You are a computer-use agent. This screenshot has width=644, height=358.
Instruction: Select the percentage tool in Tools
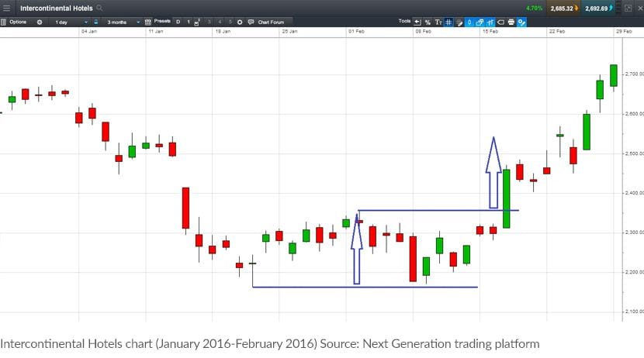pyautogui.click(x=428, y=22)
